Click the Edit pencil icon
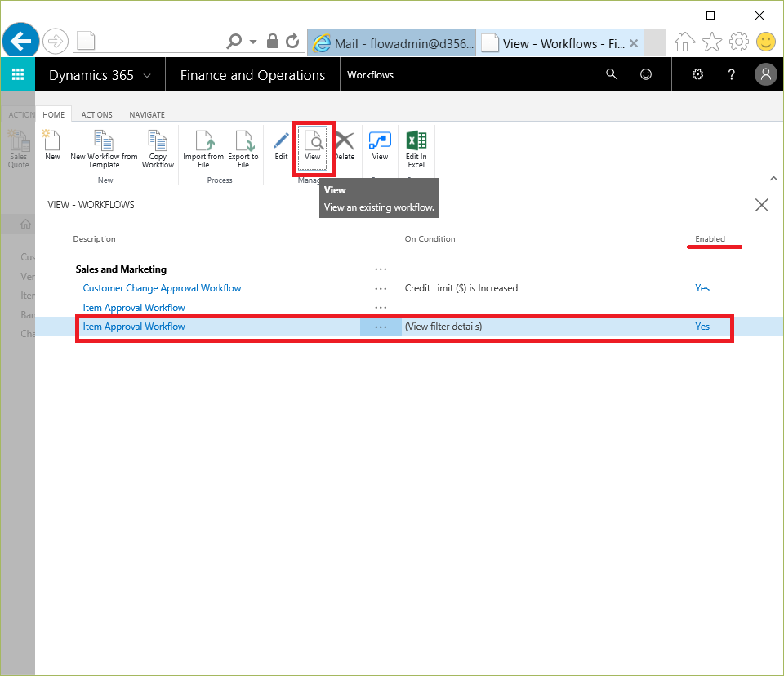Screen dimensions: 784x676 click(281, 145)
